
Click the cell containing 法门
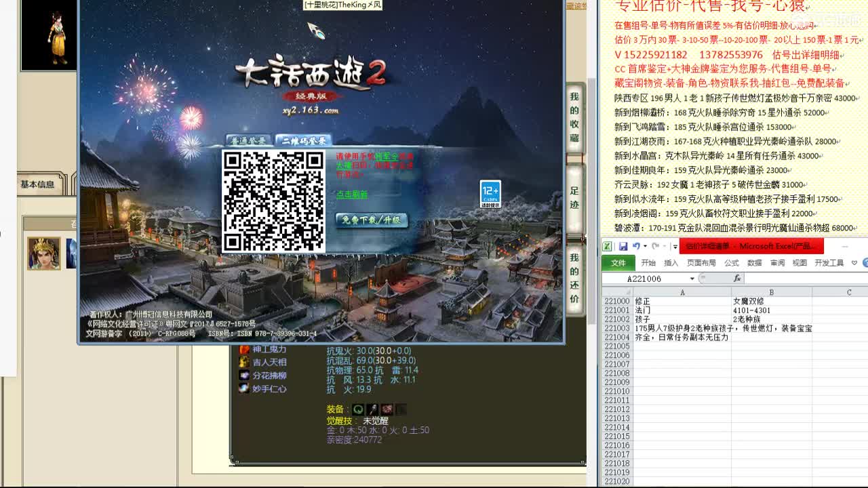[x=682, y=310]
